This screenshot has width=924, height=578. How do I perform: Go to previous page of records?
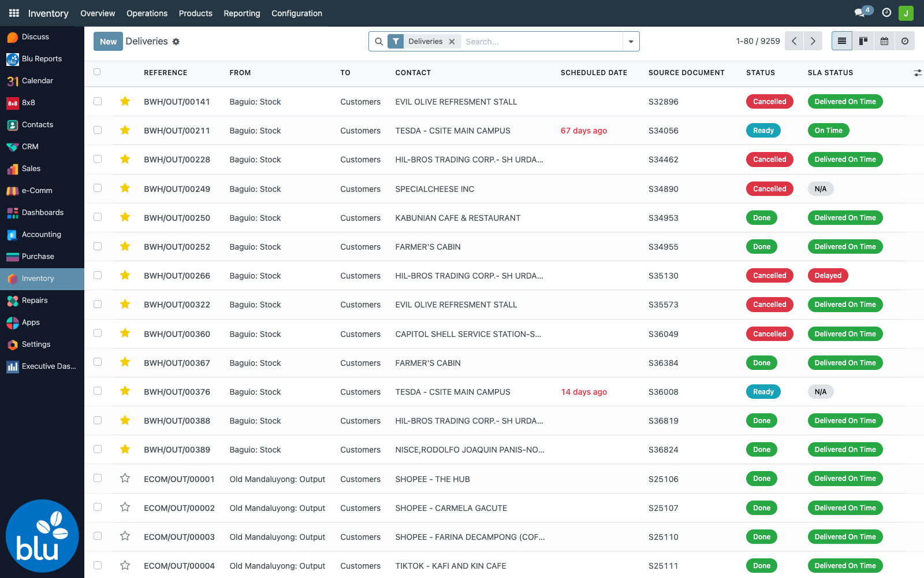tap(794, 41)
